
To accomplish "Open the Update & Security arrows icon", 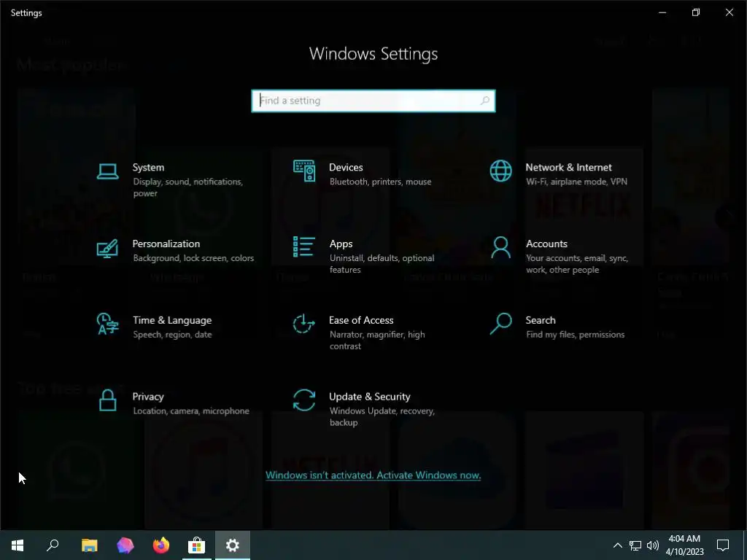I will click(x=304, y=400).
